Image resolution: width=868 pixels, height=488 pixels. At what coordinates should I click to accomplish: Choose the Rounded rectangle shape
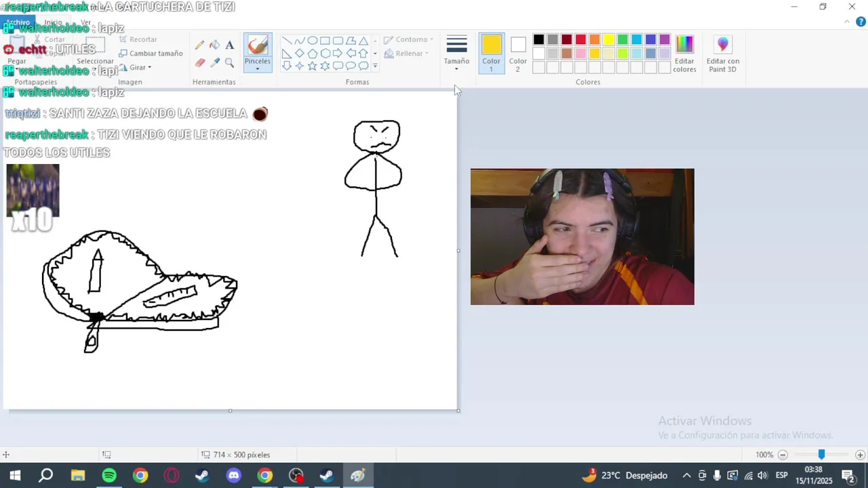point(338,41)
